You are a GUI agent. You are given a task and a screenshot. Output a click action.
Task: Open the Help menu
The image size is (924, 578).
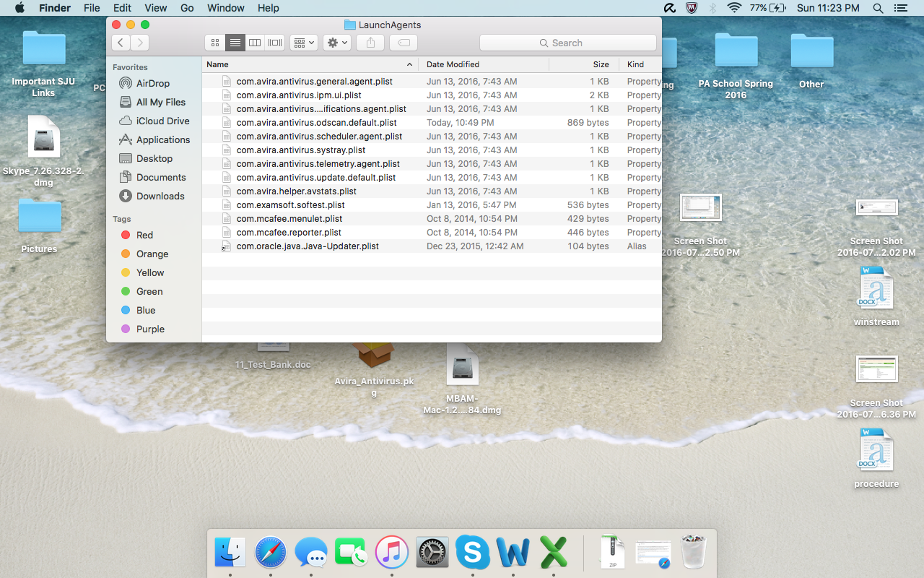[268, 8]
